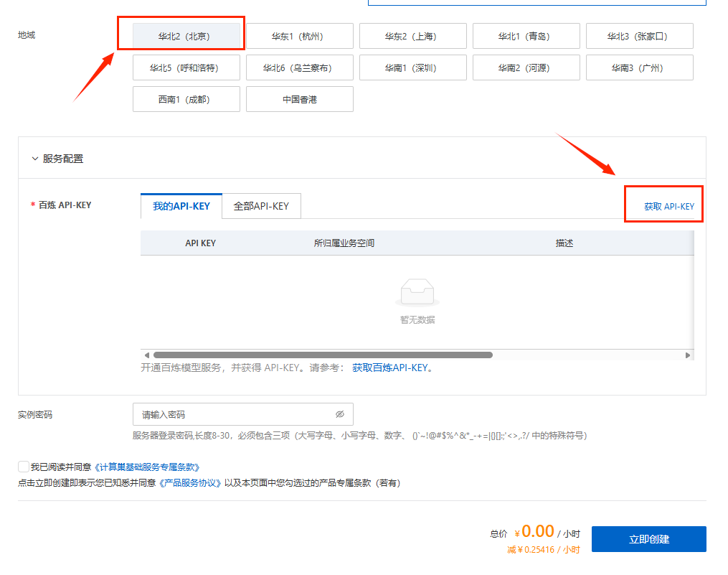
Task: Select 华北3（张家口） region
Action: point(639,36)
